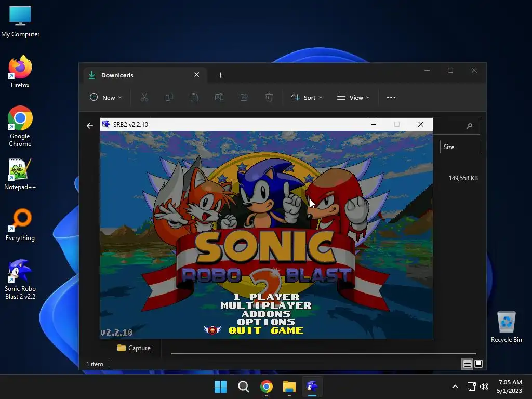Select MULTIPLAYER in game menu
Screen dimensions: 532x399
click(266, 305)
